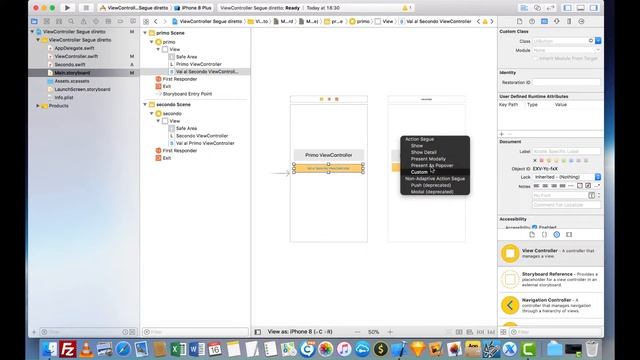The width and height of the screenshot is (640, 360).
Task: Open the Issue navigator warning triangle icon
Action: pos(84,21)
